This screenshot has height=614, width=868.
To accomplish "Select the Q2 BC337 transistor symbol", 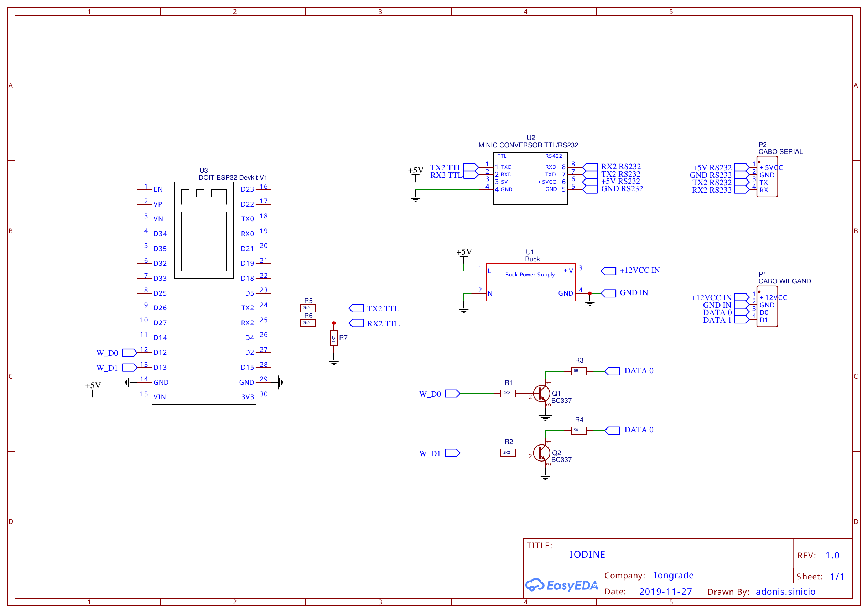I will click(x=541, y=453).
